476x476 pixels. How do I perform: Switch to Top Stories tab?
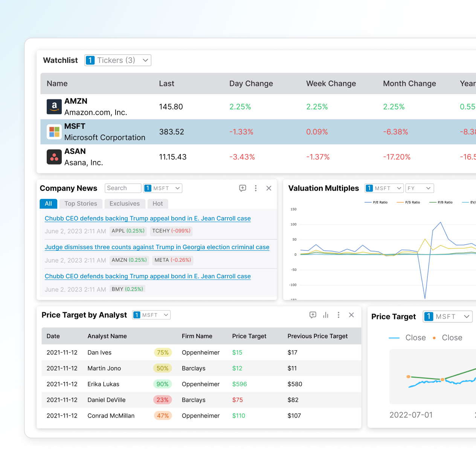point(81,204)
